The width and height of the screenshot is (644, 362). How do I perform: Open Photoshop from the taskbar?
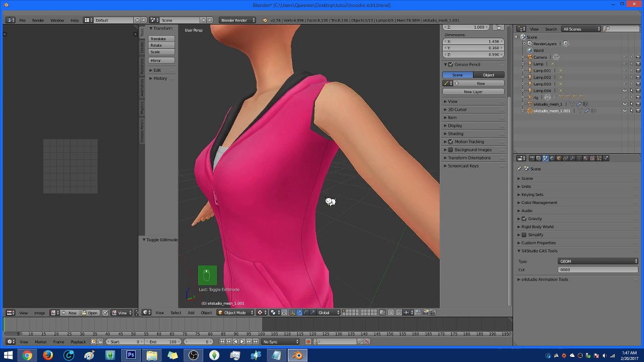pos(131,355)
